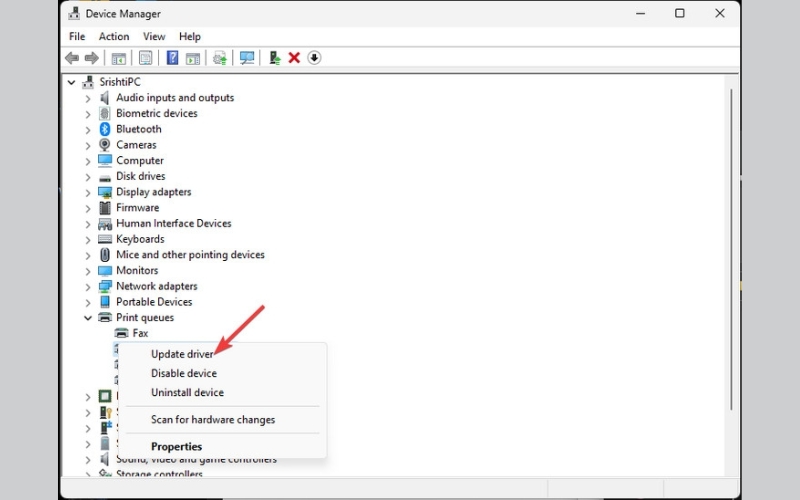Minimize the Device Manager window
The image size is (800, 500).
[640, 13]
